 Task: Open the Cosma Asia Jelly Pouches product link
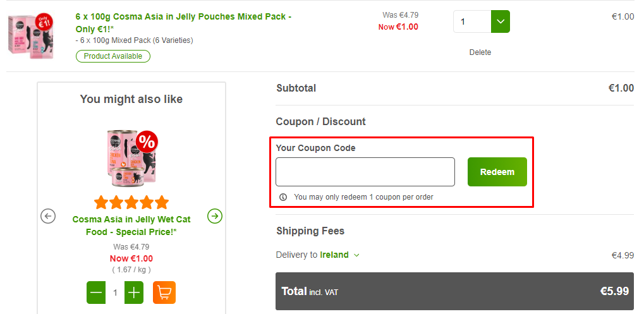pos(183,22)
